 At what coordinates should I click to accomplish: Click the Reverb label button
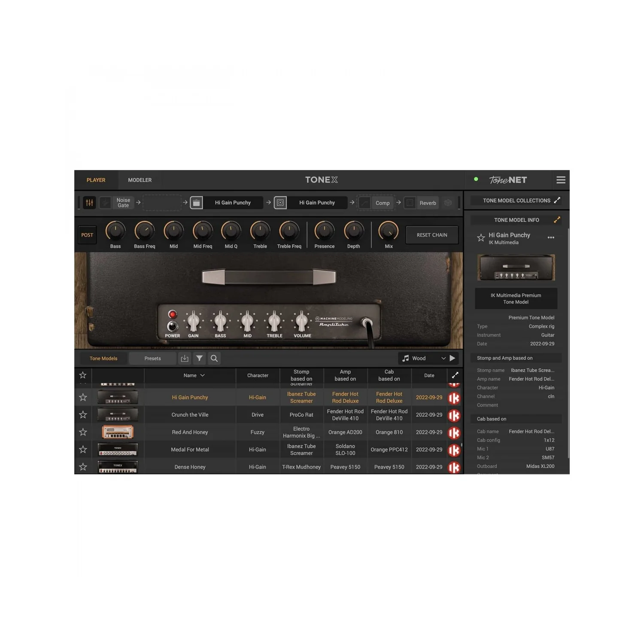tap(428, 203)
